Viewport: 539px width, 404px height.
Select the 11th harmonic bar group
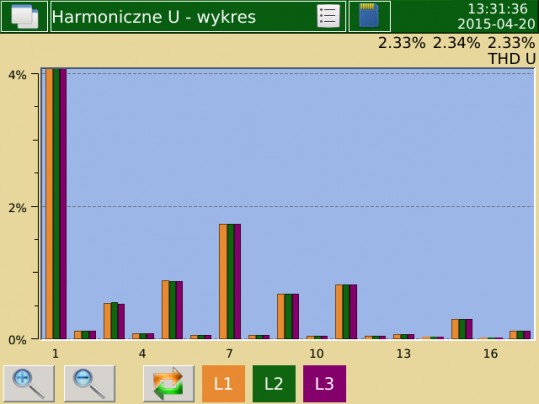pos(346,312)
